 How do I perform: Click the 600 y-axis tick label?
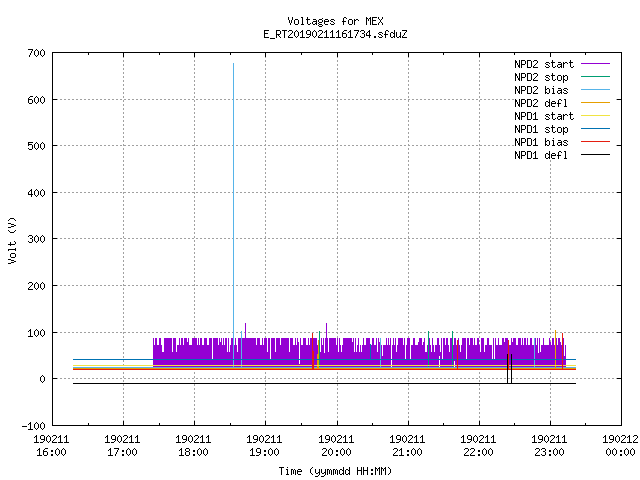pos(36,100)
